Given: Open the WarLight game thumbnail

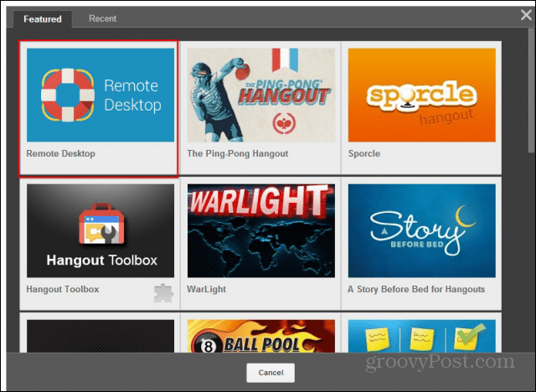Looking at the screenshot, I should (x=261, y=230).
